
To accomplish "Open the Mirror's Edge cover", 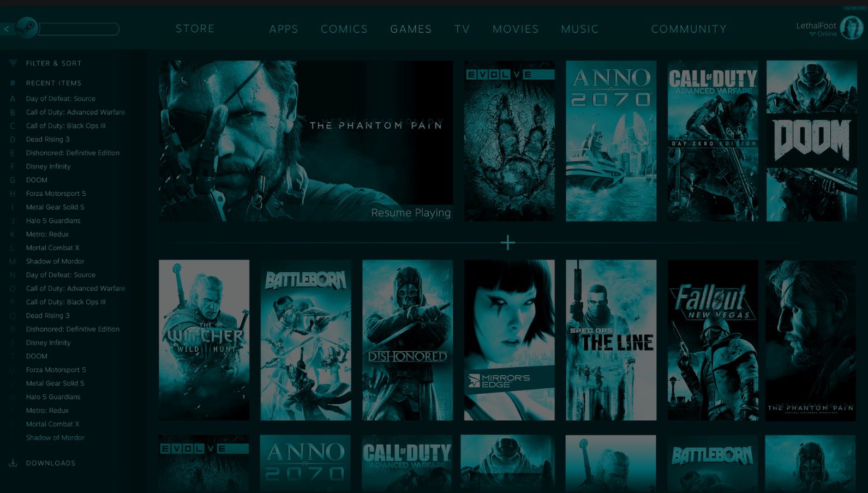I will tap(510, 340).
